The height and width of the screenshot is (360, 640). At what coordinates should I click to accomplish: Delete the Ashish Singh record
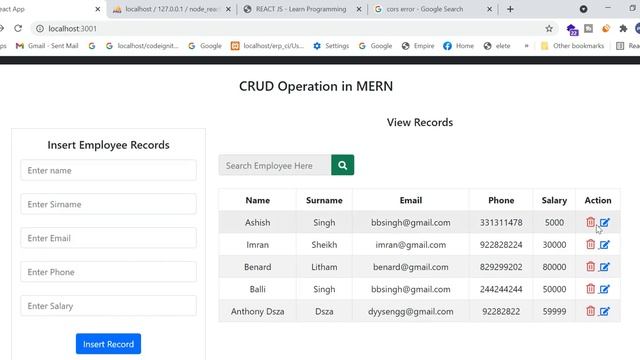point(590,222)
